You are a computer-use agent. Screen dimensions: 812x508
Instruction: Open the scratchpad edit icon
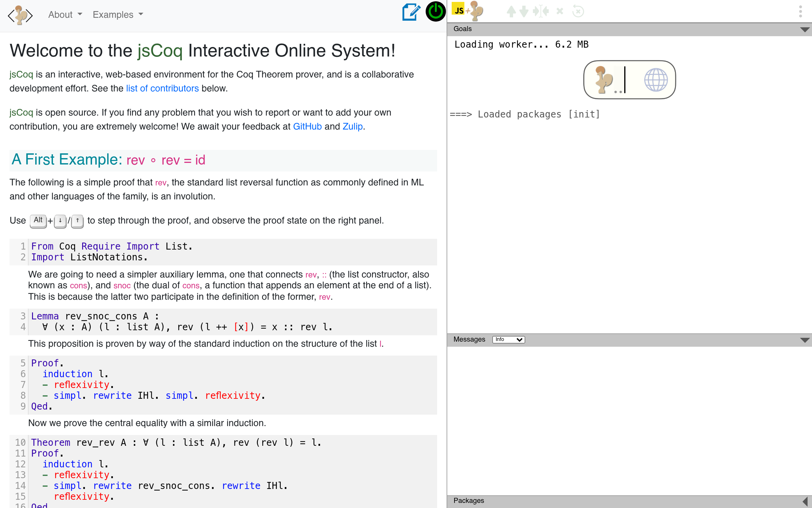(411, 12)
